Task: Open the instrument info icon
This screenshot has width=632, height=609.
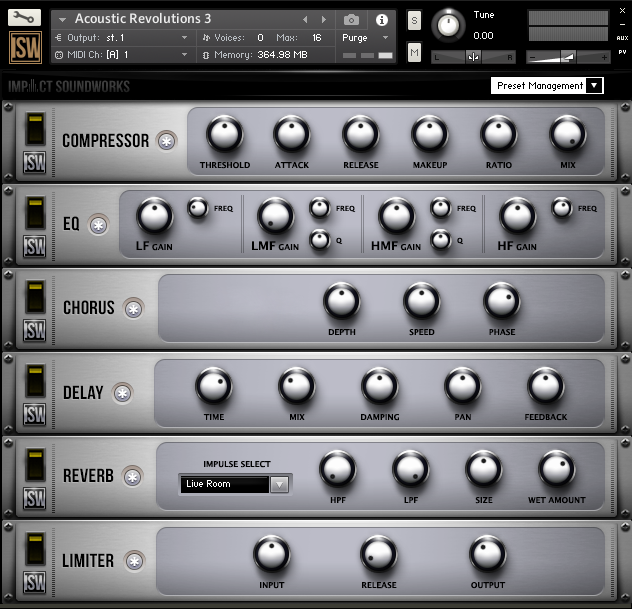Action: pos(381,19)
